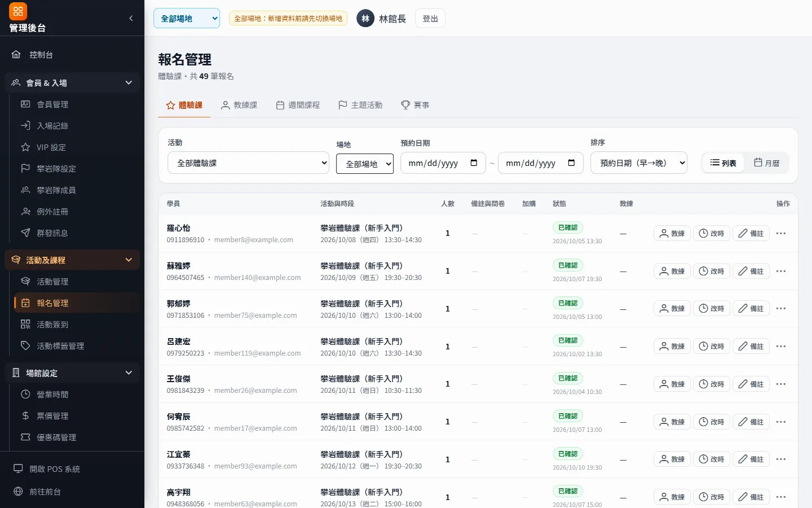Image resolution: width=812 pixels, height=508 pixels.
Task: Open more options for 羅心怡 row
Action: 781,233
